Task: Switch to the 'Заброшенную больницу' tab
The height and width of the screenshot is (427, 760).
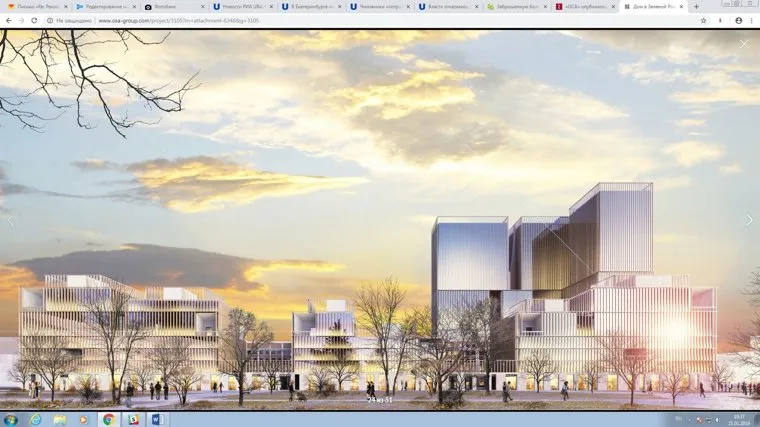Action: coord(513,6)
